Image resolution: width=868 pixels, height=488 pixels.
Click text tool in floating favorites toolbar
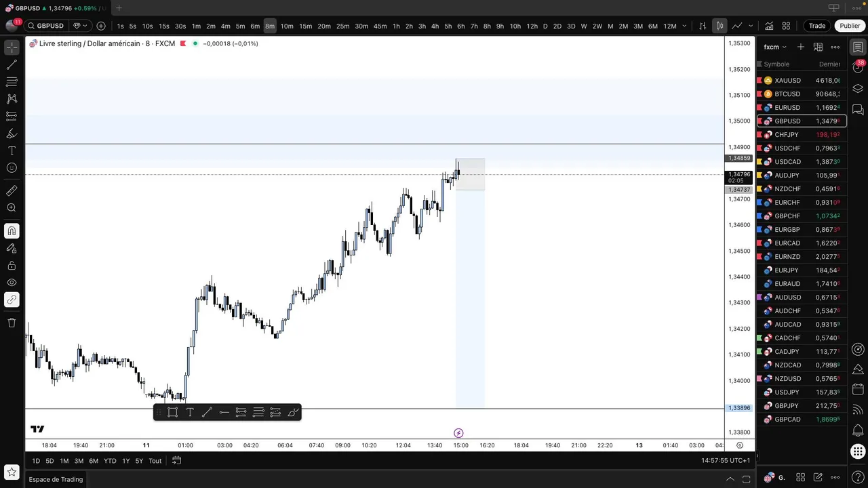190,412
